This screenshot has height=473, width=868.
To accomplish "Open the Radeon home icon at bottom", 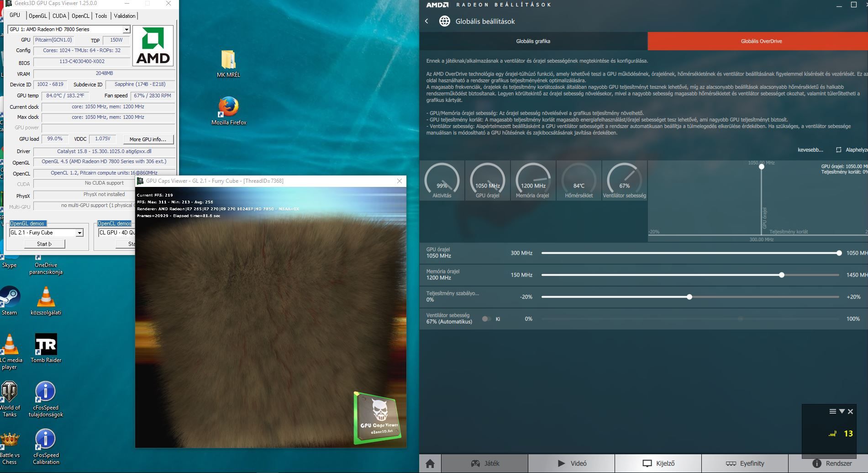I will coord(430,463).
